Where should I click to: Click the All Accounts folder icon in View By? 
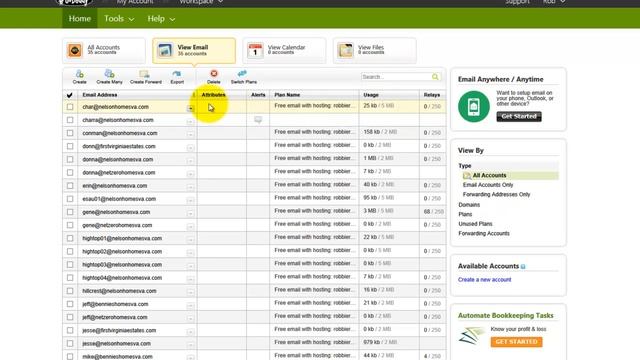pyautogui.click(x=467, y=176)
